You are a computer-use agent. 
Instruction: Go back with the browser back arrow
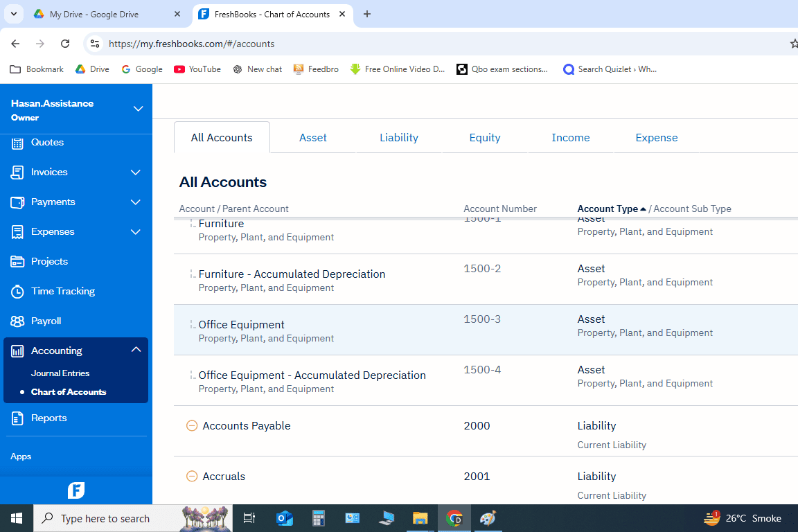point(15,44)
